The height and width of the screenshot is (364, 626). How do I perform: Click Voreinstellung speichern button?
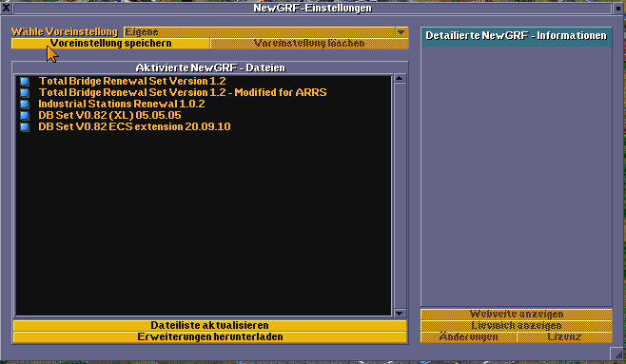[110, 44]
